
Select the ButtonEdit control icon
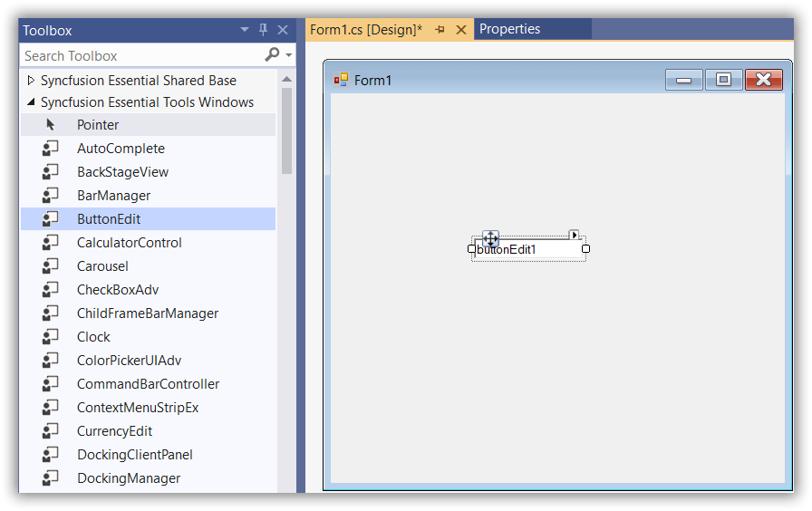point(50,219)
